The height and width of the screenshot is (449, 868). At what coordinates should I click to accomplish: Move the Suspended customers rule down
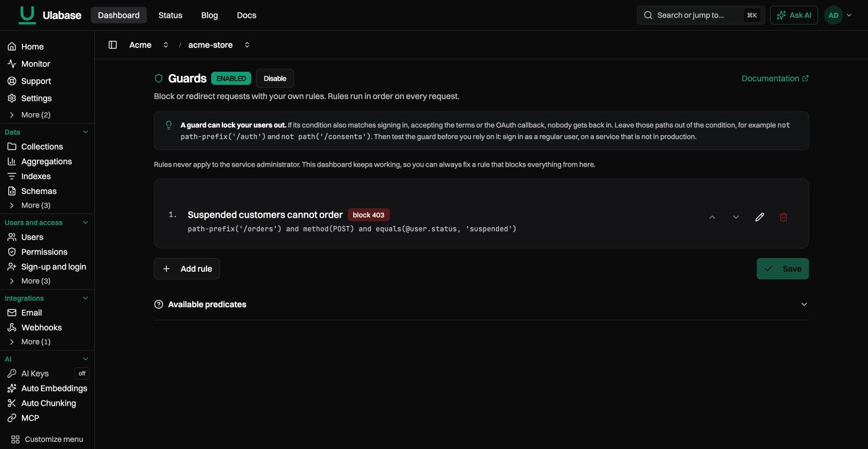point(736,217)
